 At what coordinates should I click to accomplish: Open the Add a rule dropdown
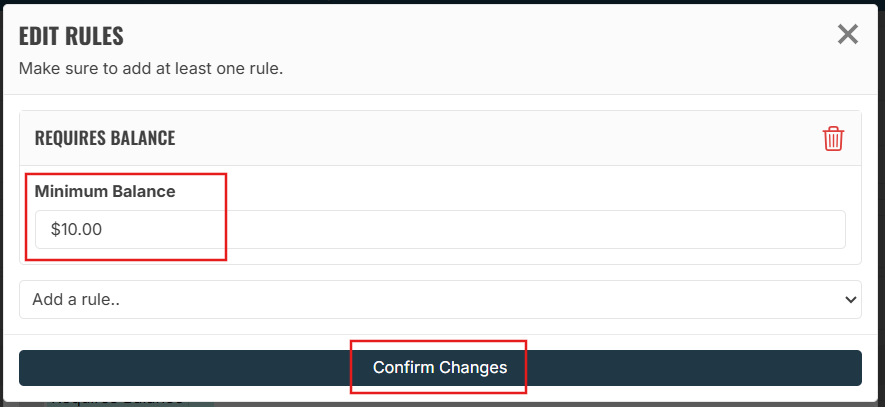tap(440, 299)
